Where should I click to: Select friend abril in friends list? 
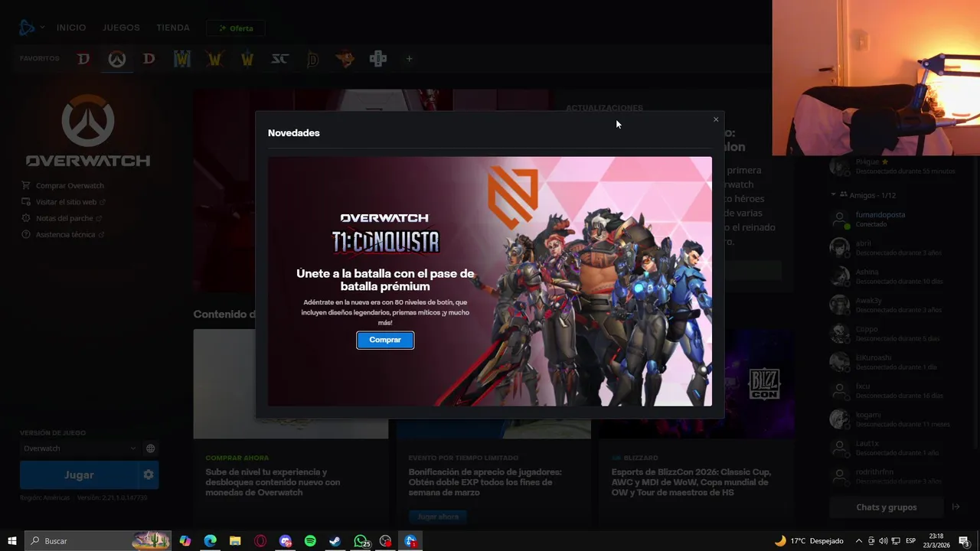887,248
